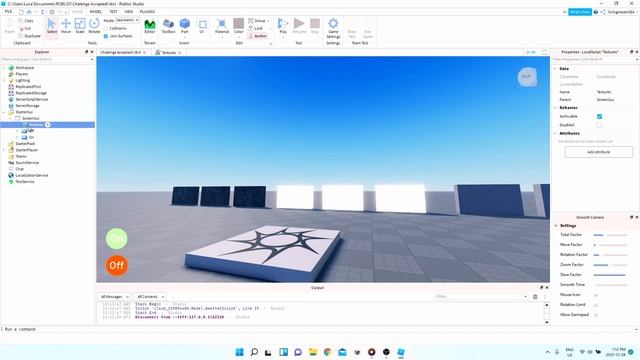The height and width of the screenshot is (360, 640).
Task: Collapse the Data section in Properties
Action: [556, 69]
